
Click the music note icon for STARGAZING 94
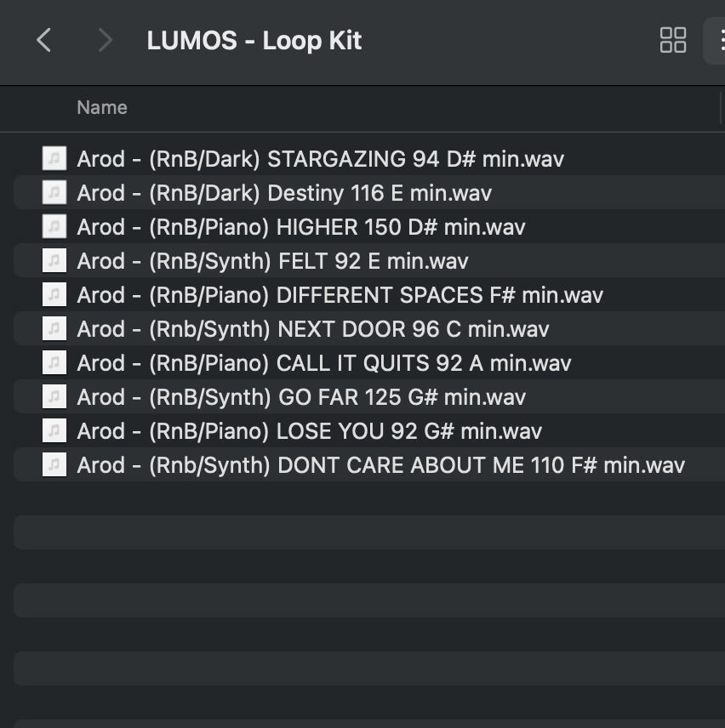[x=54, y=158]
